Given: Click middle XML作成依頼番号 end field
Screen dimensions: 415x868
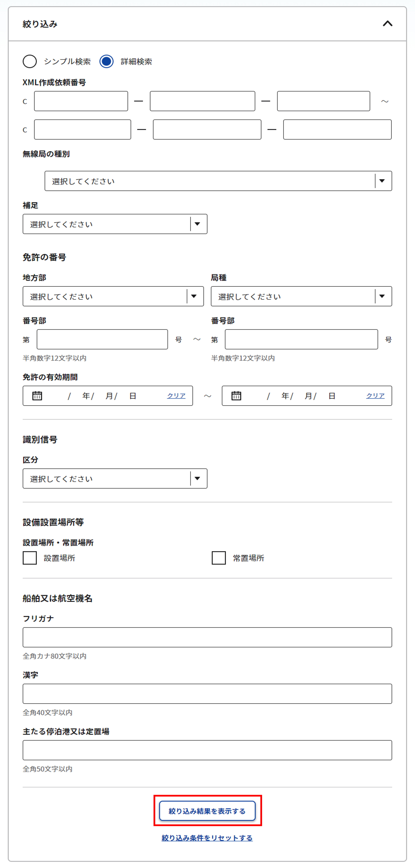Looking at the screenshot, I should pyautogui.click(x=207, y=129).
